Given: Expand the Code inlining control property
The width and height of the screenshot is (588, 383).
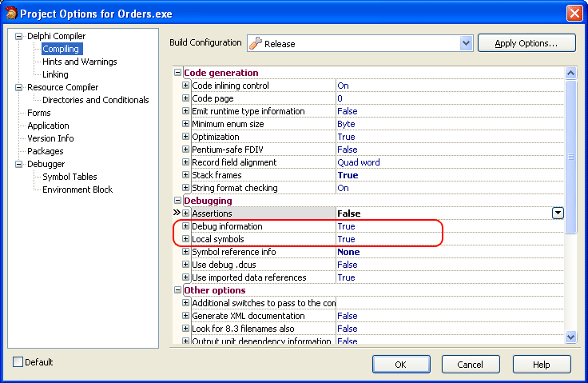Looking at the screenshot, I should pyautogui.click(x=186, y=86).
